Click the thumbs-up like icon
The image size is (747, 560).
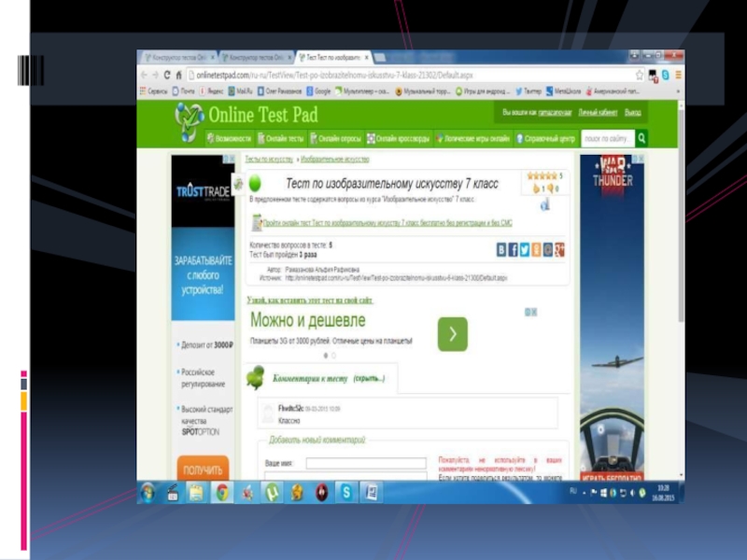536,189
